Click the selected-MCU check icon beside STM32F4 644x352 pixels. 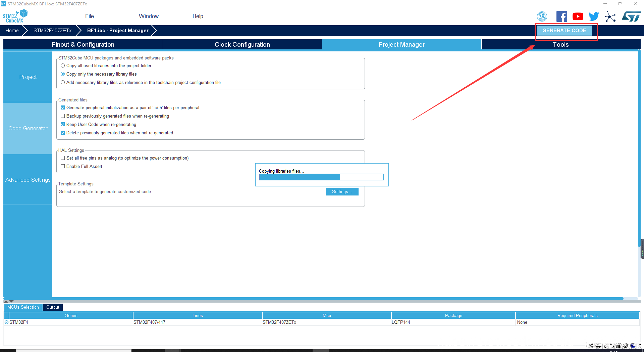pyautogui.click(x=6, y=322)
